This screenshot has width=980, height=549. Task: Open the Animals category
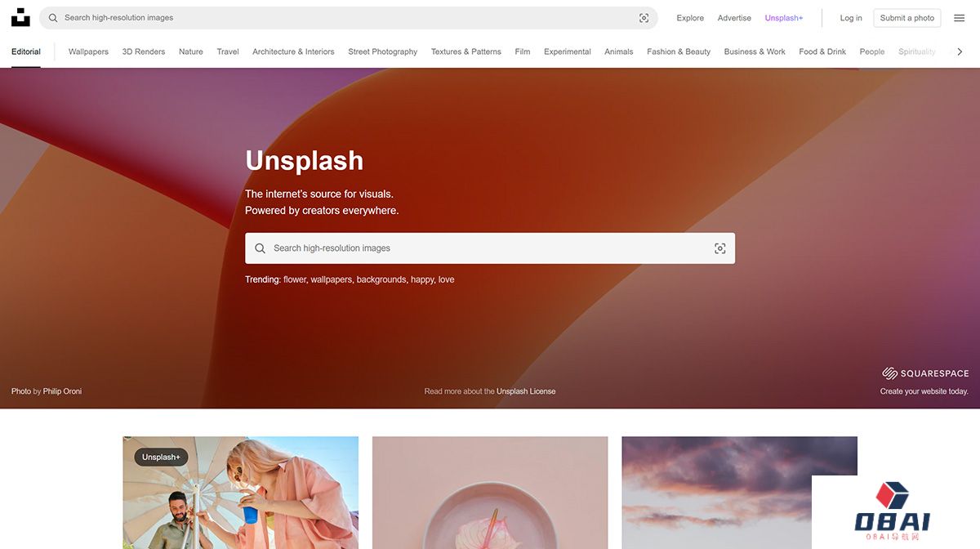coord(619,51)
